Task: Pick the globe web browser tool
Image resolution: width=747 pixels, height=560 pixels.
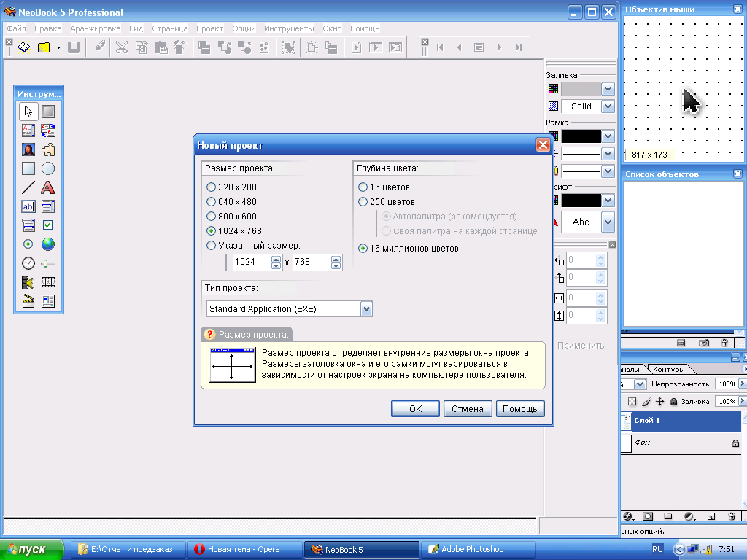Action: pos(48,244)
